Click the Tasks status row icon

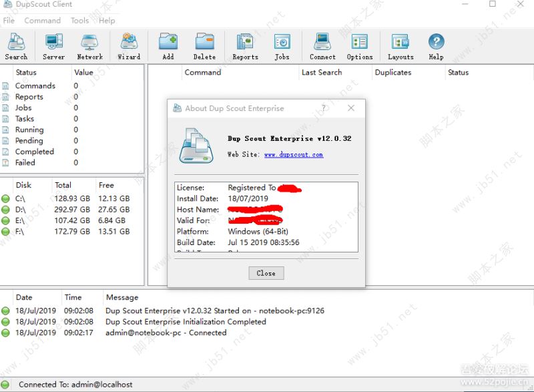click(x=5, y=119)
